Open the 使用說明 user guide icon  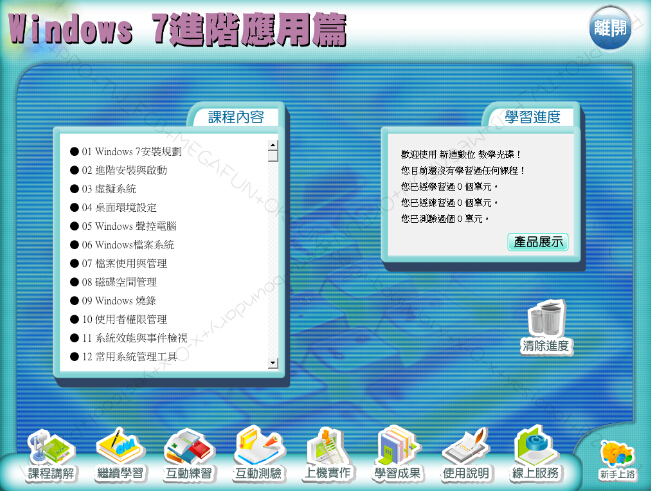coord(467,454)
